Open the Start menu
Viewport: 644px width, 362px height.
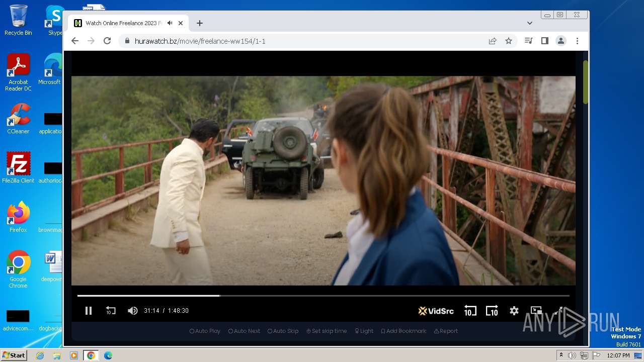pos(14,355)
